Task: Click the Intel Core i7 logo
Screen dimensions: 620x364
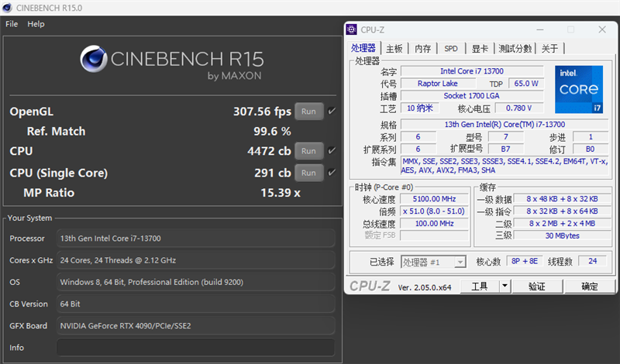Action: [x=578, y=89]
